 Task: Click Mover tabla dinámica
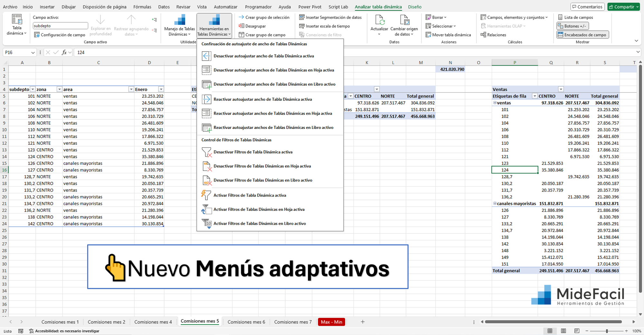click(448, 35)
